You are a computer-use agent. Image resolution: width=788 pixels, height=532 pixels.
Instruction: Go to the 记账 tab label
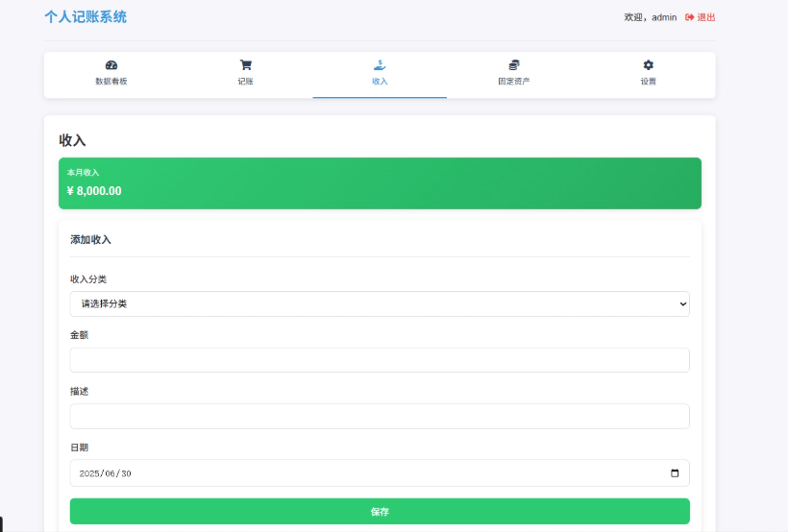[245, 82]
